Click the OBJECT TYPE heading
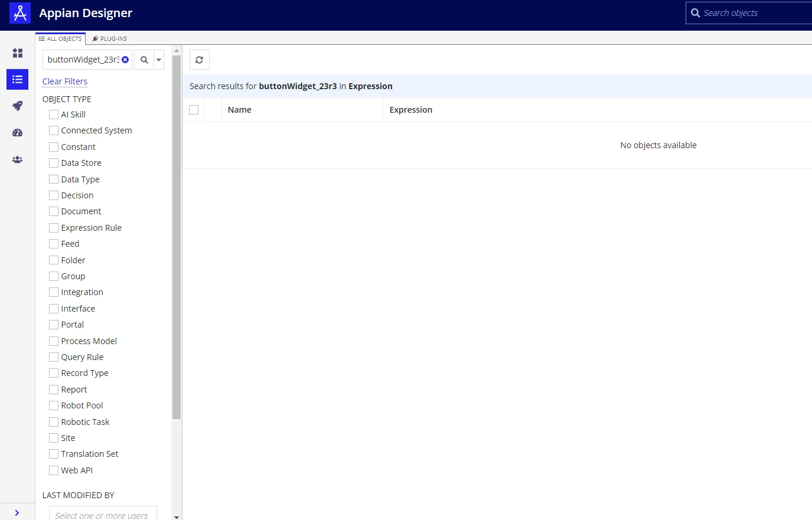Screen dimensions: 812x520 67,99
